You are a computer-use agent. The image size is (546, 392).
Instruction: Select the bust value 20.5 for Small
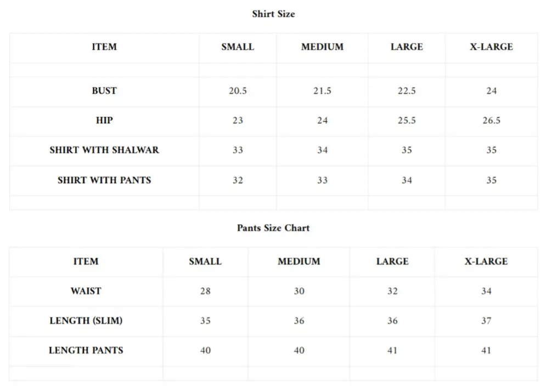(x=238, y=91)
